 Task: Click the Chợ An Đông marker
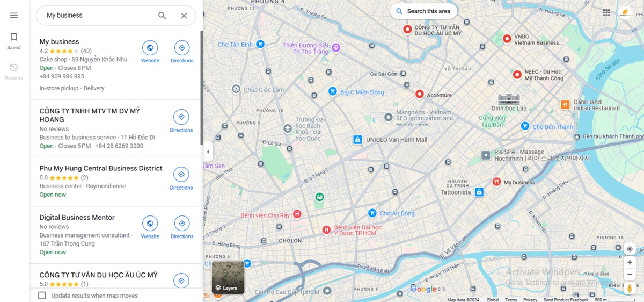(x=372, y=213)
